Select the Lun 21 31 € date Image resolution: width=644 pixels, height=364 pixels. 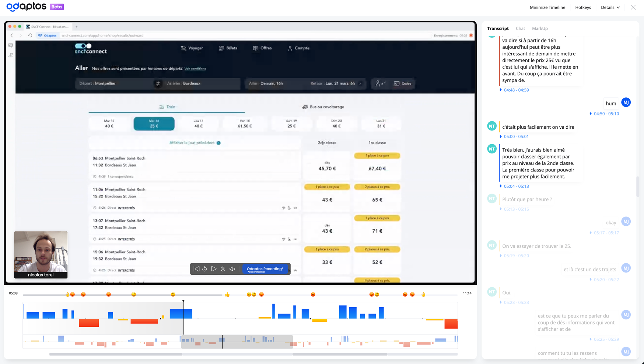[x=381, y=124]
